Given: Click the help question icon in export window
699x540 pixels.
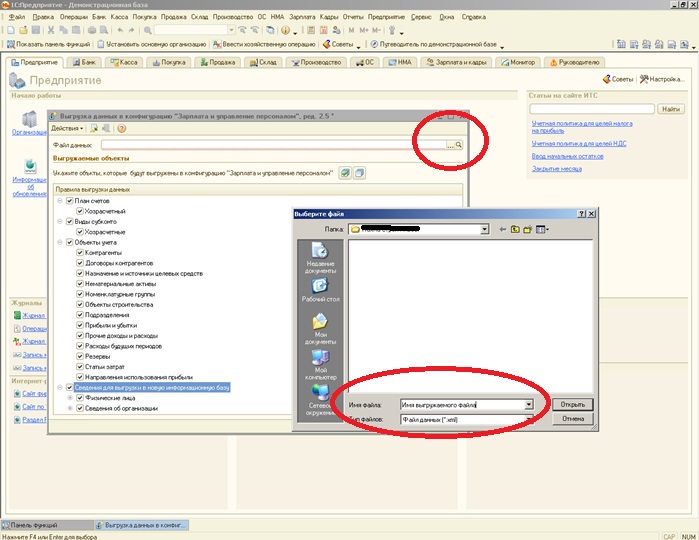Looking at the screenshot, I should (121, 128).
